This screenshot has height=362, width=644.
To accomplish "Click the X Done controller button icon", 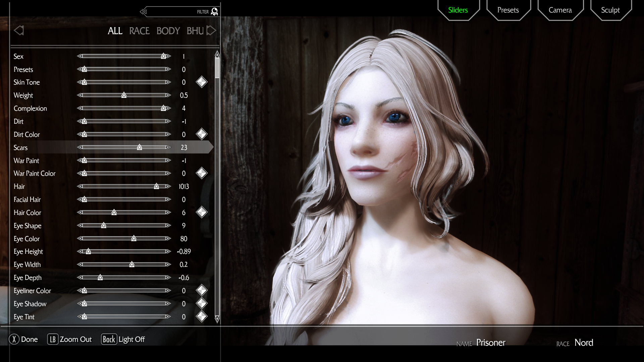I will [14, 339].
